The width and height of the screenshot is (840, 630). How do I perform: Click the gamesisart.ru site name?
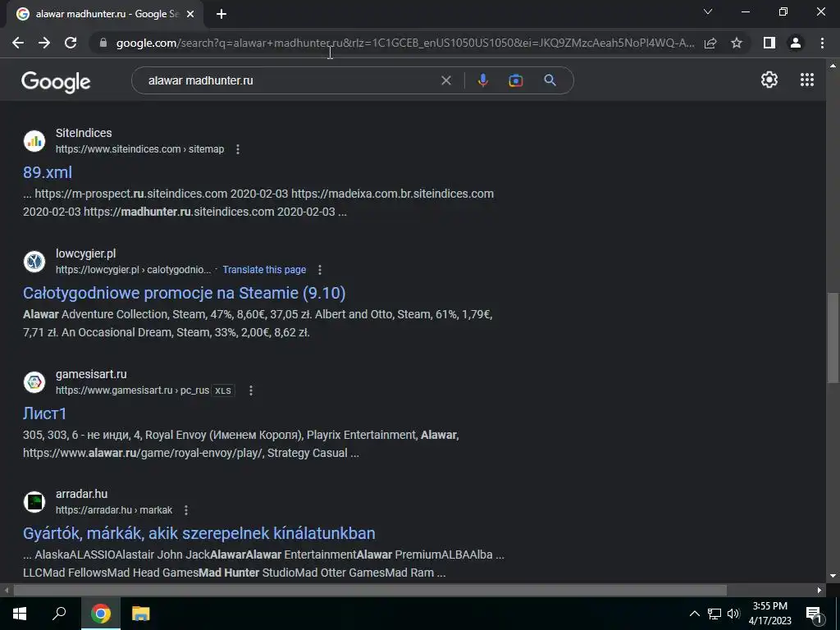click(91, 374)
